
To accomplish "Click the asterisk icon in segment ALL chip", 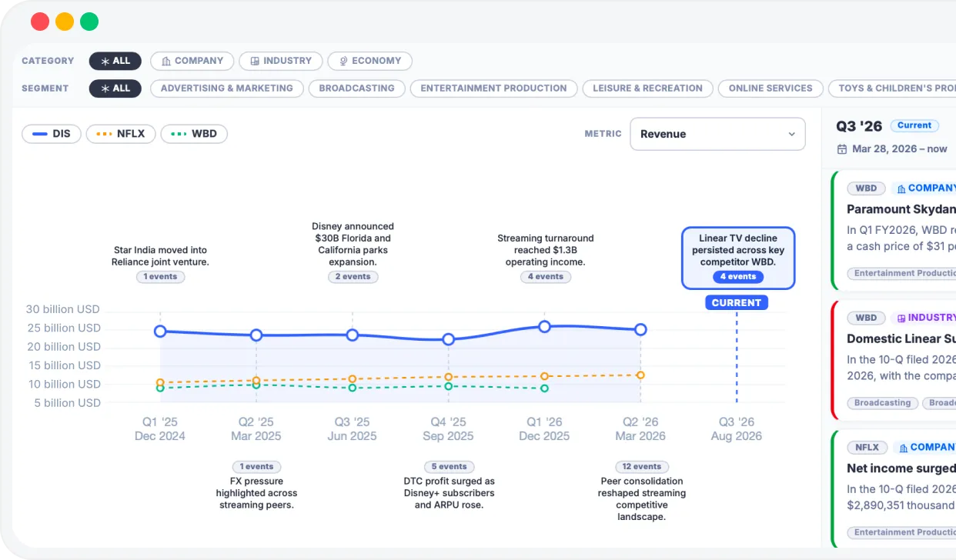I will (105, 89).
